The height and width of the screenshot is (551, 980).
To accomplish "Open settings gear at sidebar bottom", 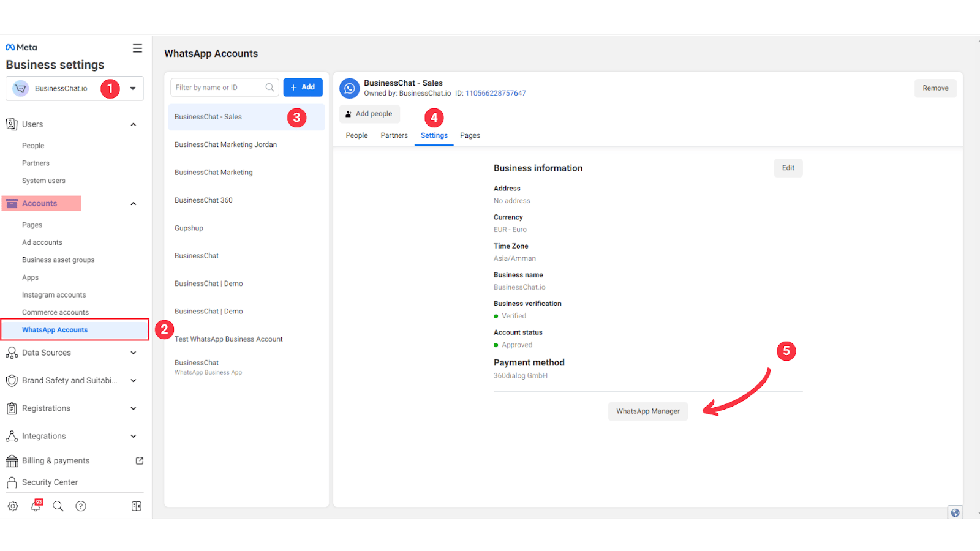I will pyautogui.click(x=13, y=506).
